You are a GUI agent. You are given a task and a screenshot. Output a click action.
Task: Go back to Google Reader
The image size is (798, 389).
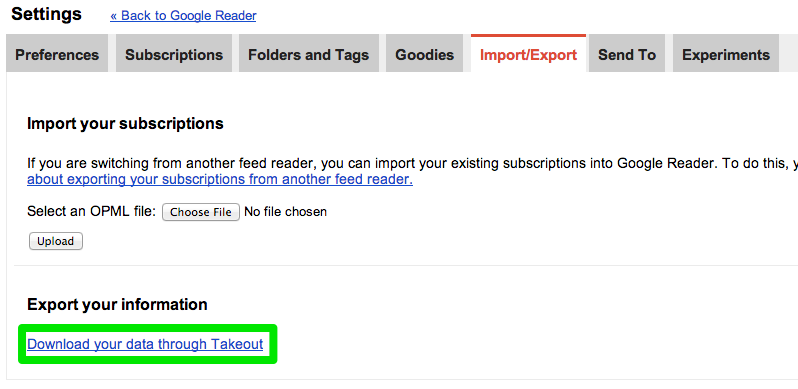point(183,16)
